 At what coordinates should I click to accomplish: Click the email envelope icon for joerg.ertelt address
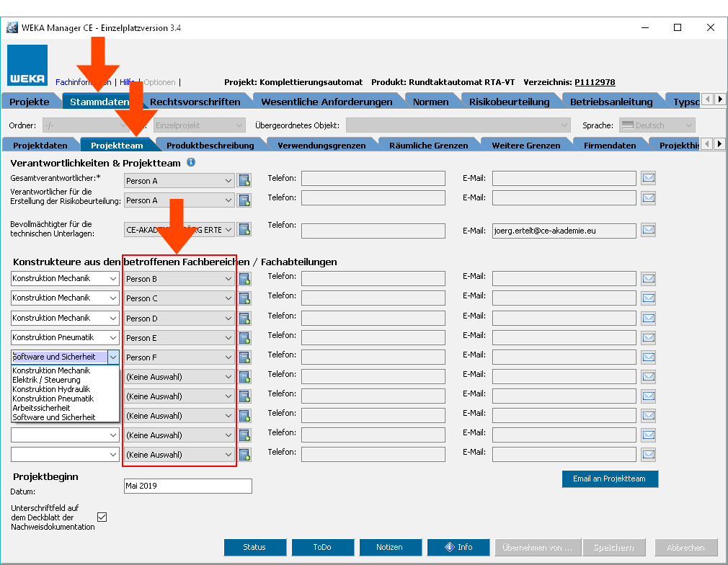[648, 230]
